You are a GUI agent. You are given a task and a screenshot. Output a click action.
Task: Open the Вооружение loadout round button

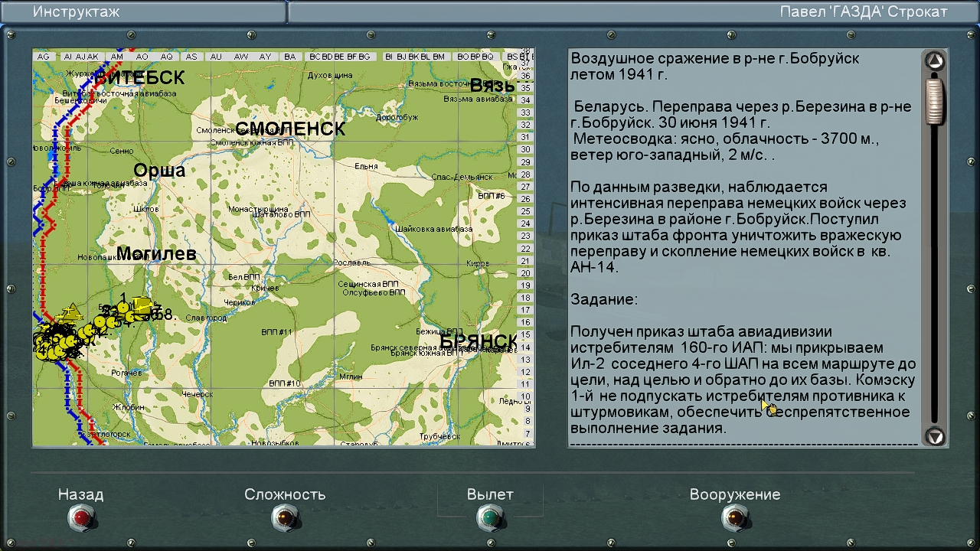(x=735, y=519)
